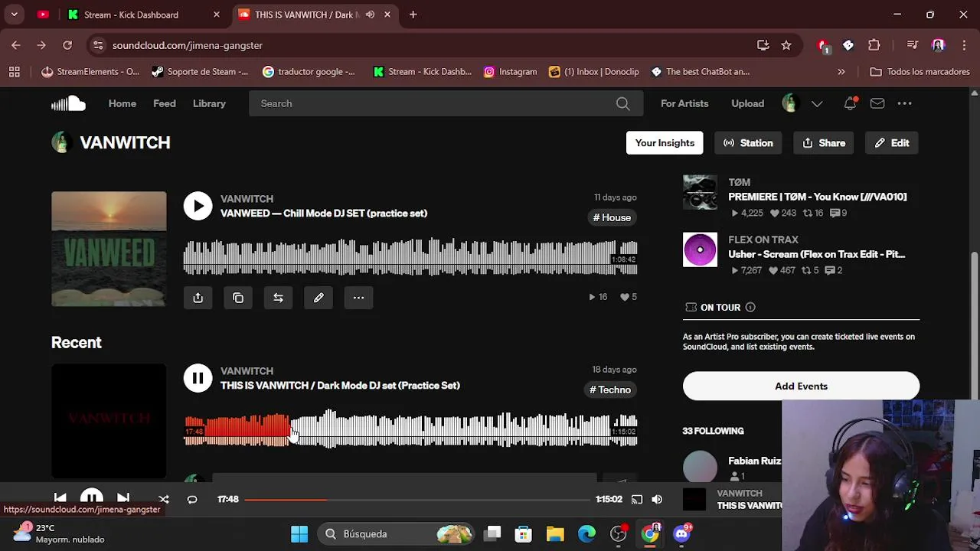The height and width of the screenshot is (551, 980).
Task: Skip to previous track in player
Action: (60, 498)
